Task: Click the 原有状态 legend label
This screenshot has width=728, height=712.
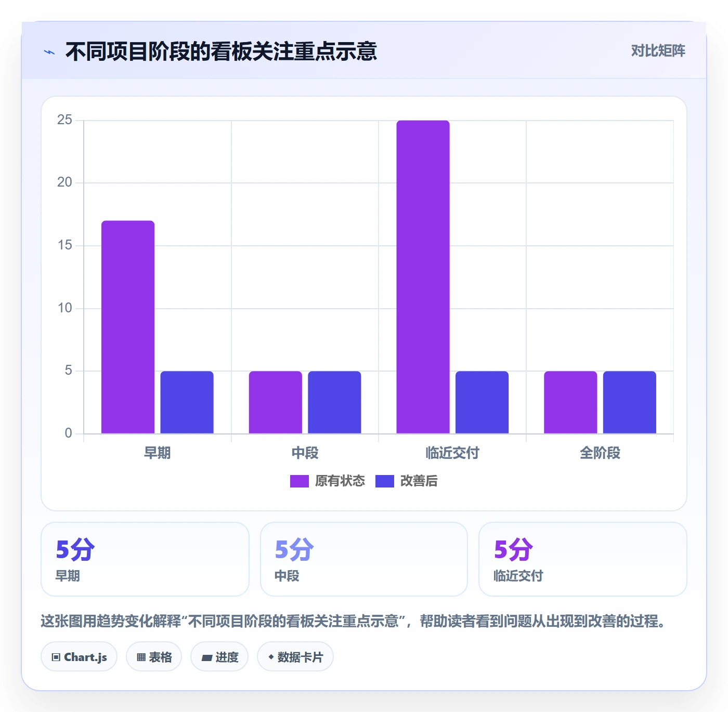Action: (340, 481)
